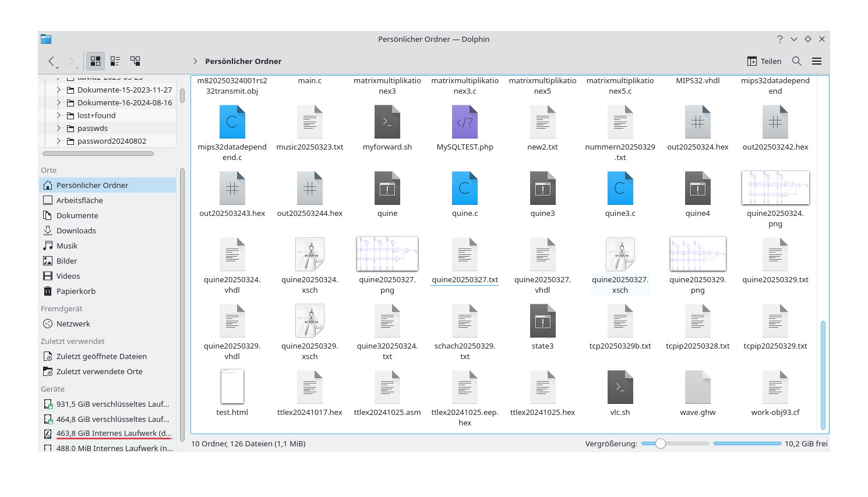Click Persönlicher Ordner in the breadcrumb bar
868x497 pixels.
[243, 61]
